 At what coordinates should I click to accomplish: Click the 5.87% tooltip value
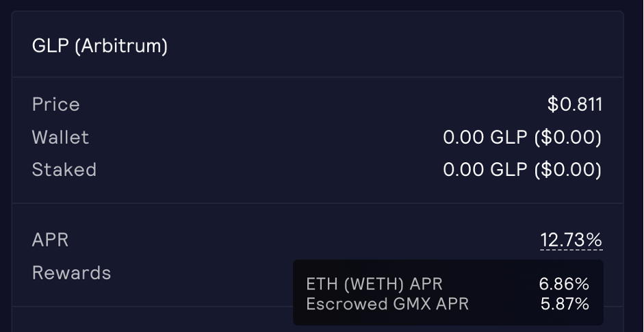tap(565, 304)
